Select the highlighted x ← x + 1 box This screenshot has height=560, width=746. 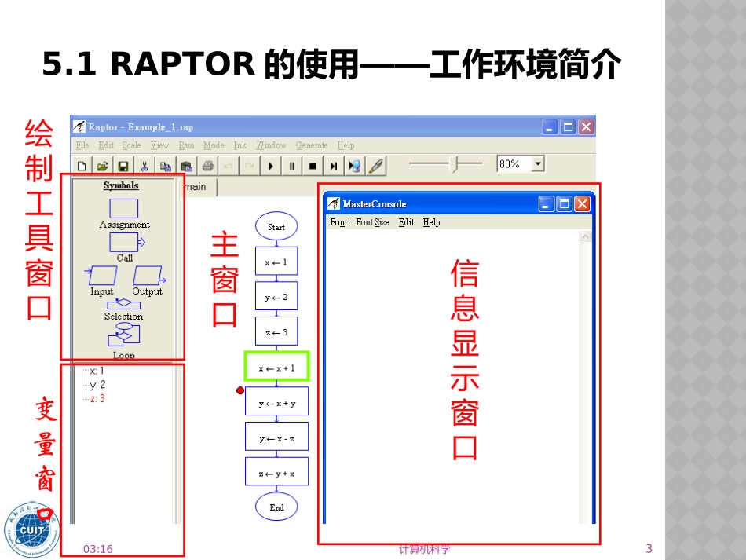point(277,367)
